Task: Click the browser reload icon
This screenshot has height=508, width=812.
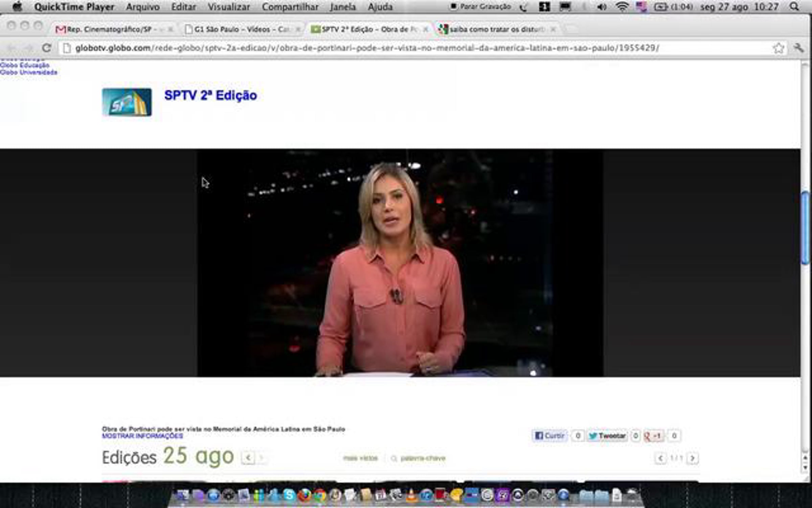Action: pyautogui.click(x=47, y=48)
